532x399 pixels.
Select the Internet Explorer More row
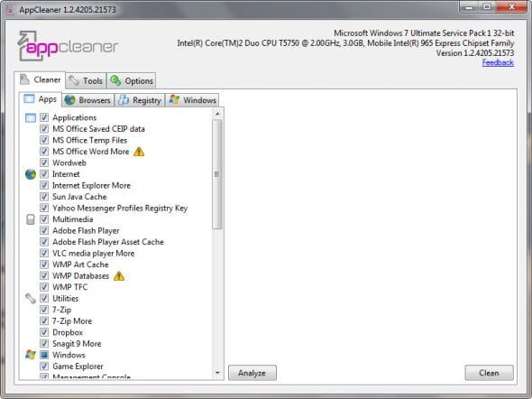tap(91, 185)
